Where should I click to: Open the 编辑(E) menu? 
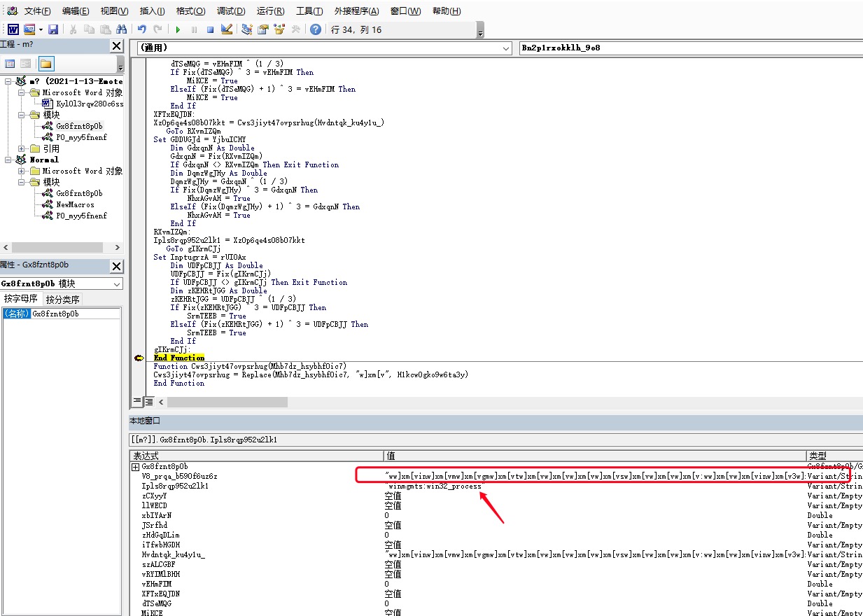coord(76,11)
